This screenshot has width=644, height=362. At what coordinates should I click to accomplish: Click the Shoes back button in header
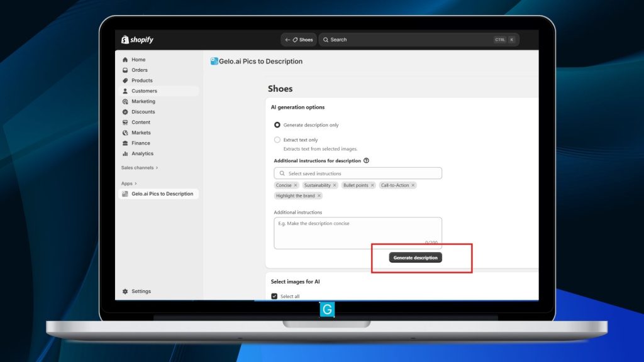coord(299,40)
